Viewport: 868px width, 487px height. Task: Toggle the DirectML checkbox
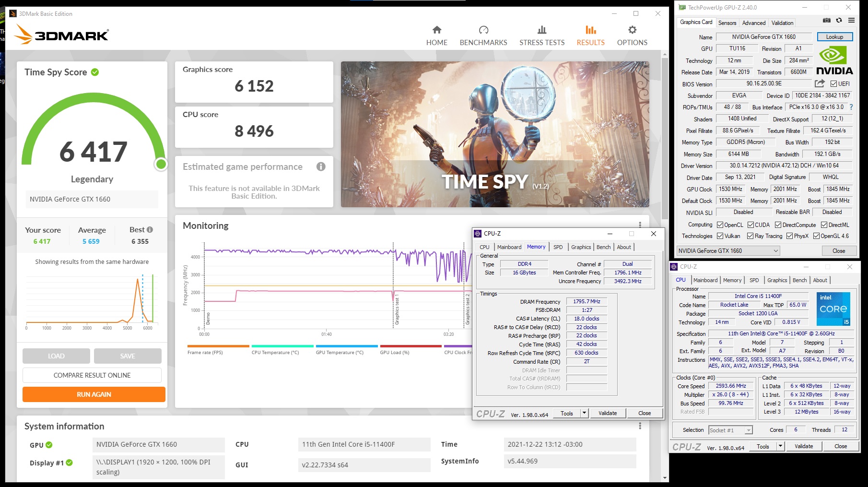click(824, 225)
